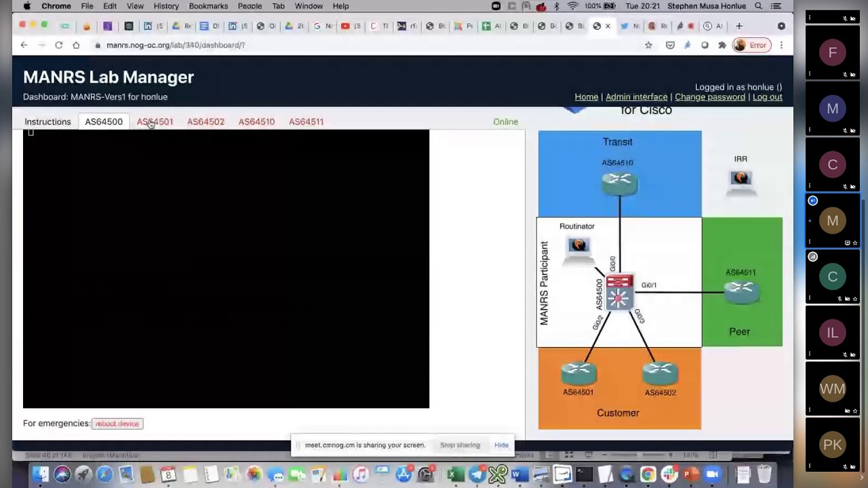Viewport: 868px width, 488px height.
Task: Select the AS64500 console tab
Action: tap(104, 121)
